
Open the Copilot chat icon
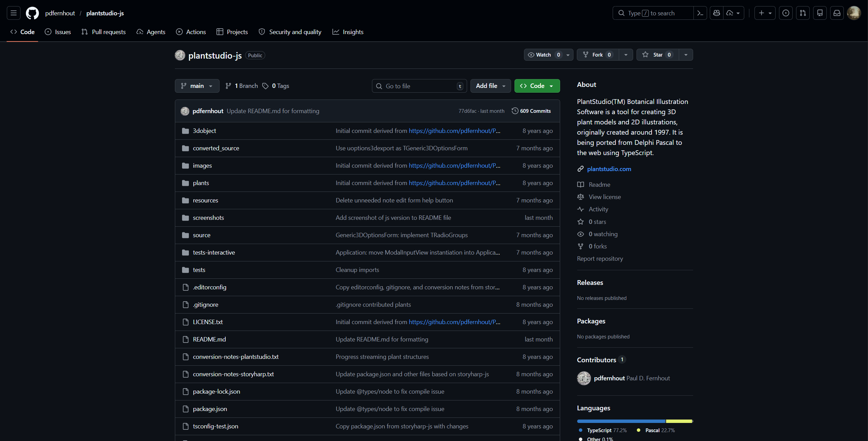717,13
